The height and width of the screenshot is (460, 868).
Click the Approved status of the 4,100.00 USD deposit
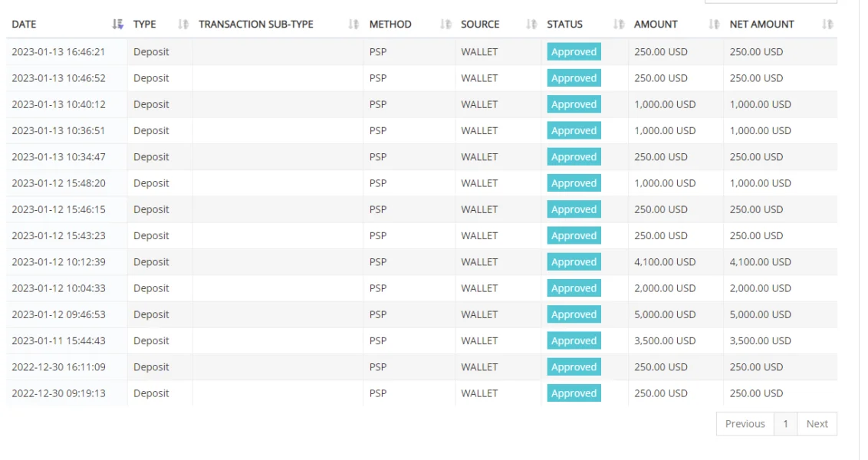tap(574, 262)
